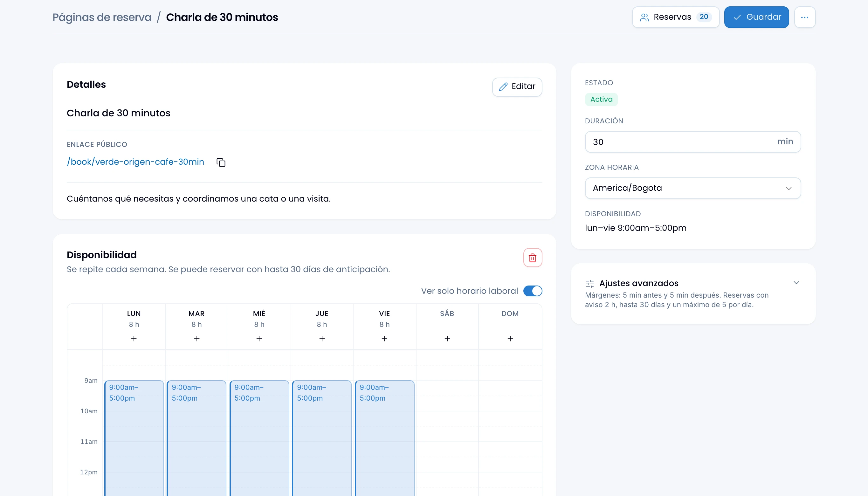Click the 9am time label
The image size is (868, 496).
click(x=91, y=381)
